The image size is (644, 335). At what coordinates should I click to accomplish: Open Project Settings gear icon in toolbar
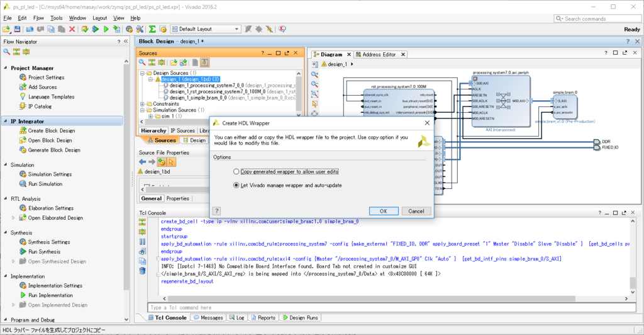(x=130, y=29)
